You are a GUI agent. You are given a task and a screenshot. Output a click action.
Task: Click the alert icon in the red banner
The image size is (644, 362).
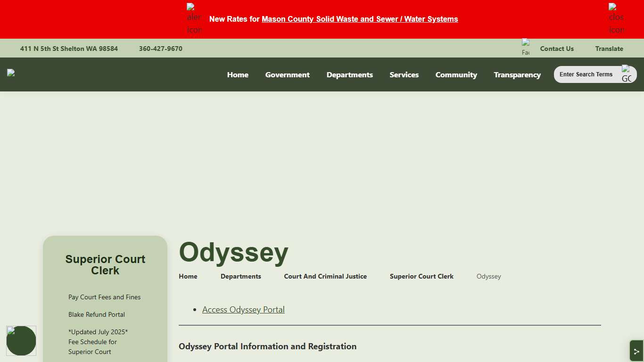pos(194,19)
